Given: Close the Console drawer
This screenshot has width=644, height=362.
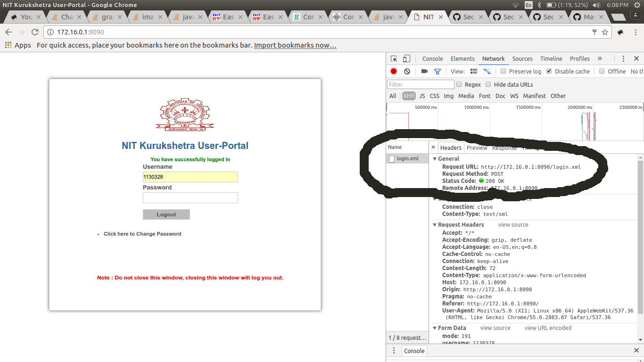Looking at the screenshot, I should tap(636, 351).
